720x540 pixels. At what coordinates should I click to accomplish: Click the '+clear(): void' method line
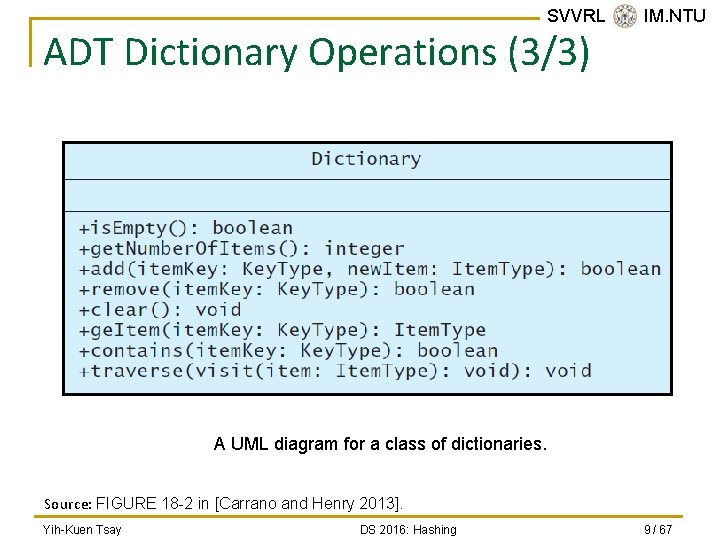[x=160, y=310]
